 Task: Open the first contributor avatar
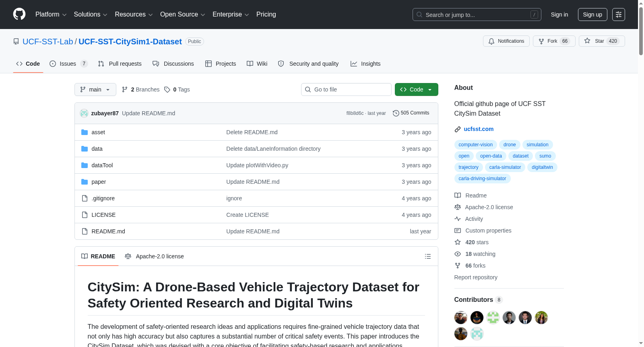(461, 318)
